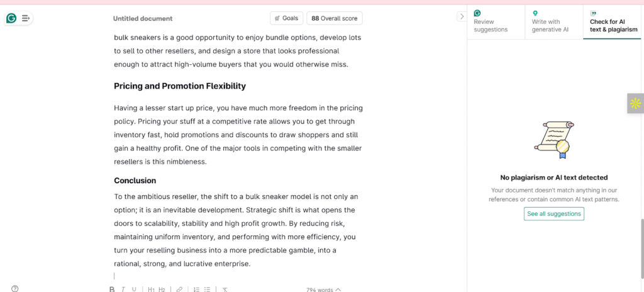Toggle underline formatting in bottom toolbar
644x292 pixels.
134,289
